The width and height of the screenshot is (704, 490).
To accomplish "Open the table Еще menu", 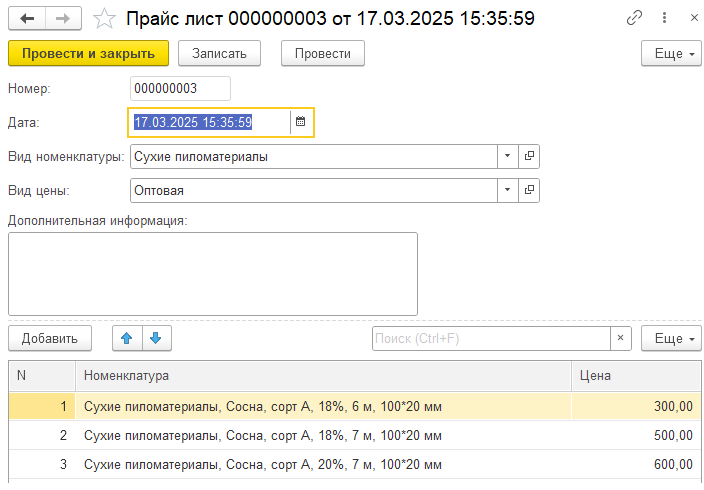I will tap(671, 338).
